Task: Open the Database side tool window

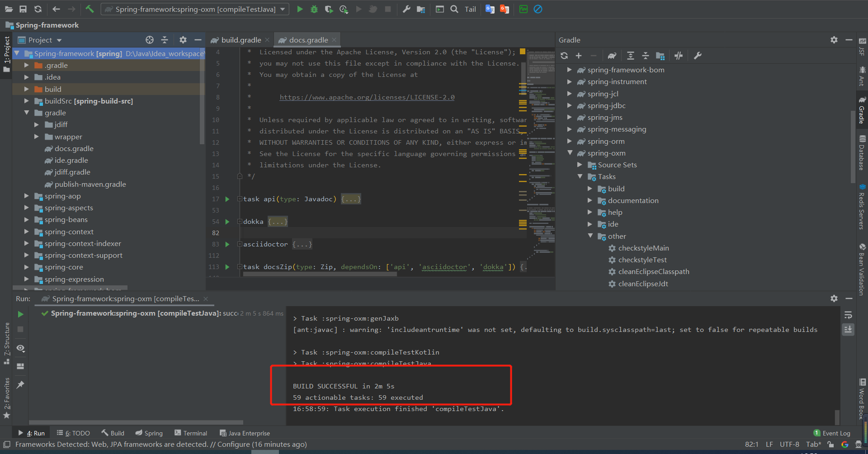Action: (862, 152)
